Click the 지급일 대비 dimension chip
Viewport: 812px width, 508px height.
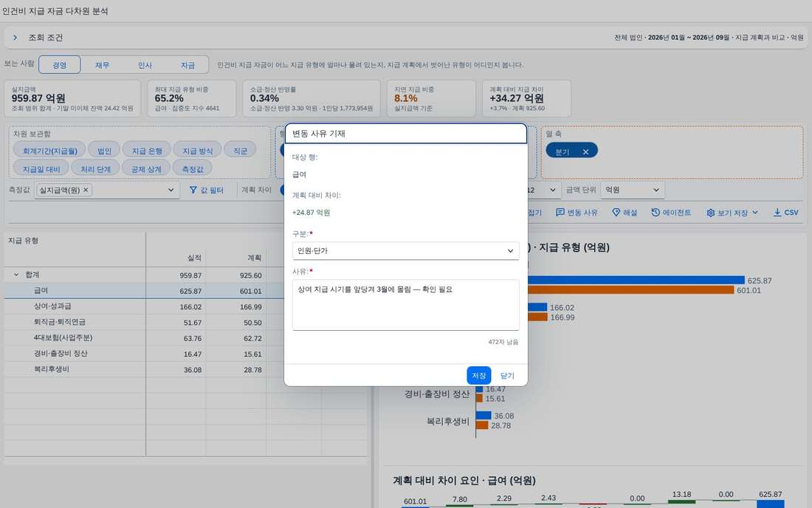pyautogui.click(x=41, y=169)
